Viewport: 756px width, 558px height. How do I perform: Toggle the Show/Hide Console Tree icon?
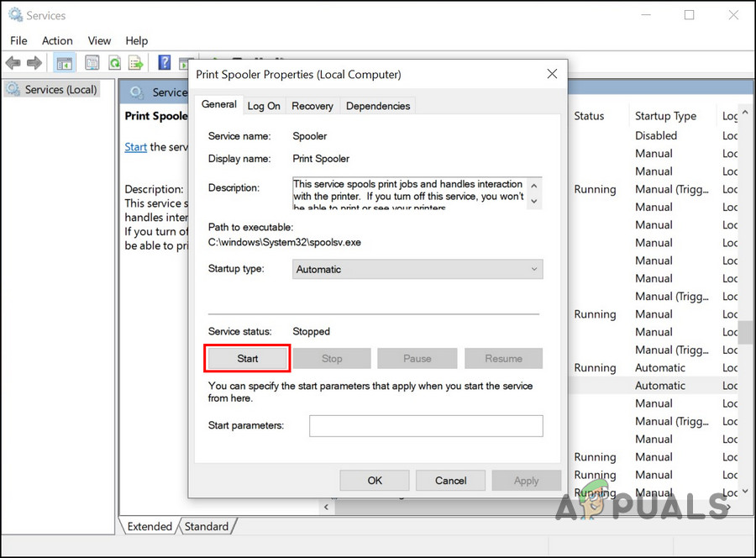64,63
